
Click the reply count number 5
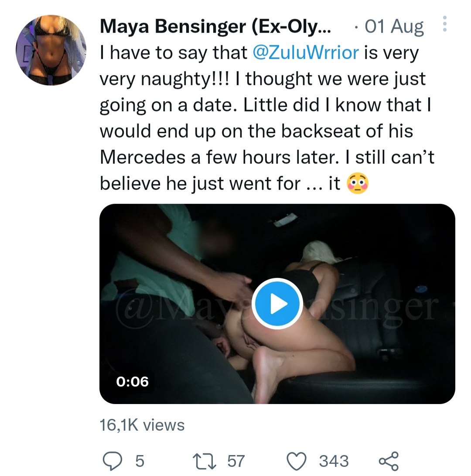coord(140,461)
